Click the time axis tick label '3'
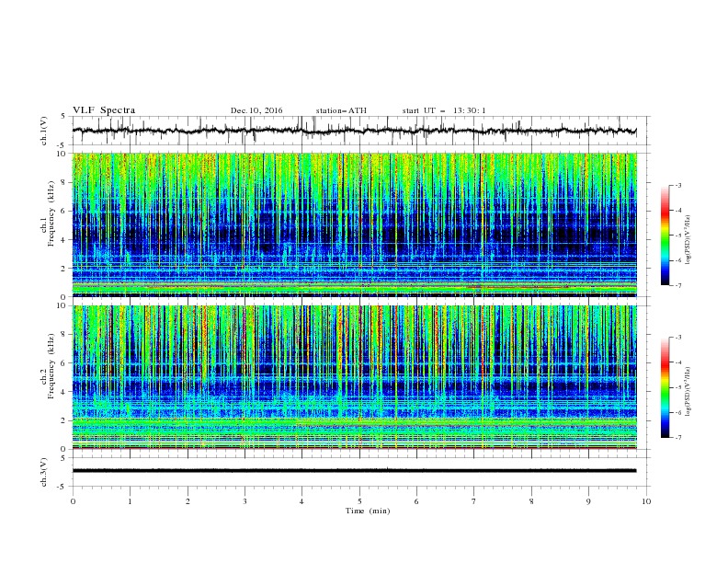 pyautogui.click(x=245, y=501)
